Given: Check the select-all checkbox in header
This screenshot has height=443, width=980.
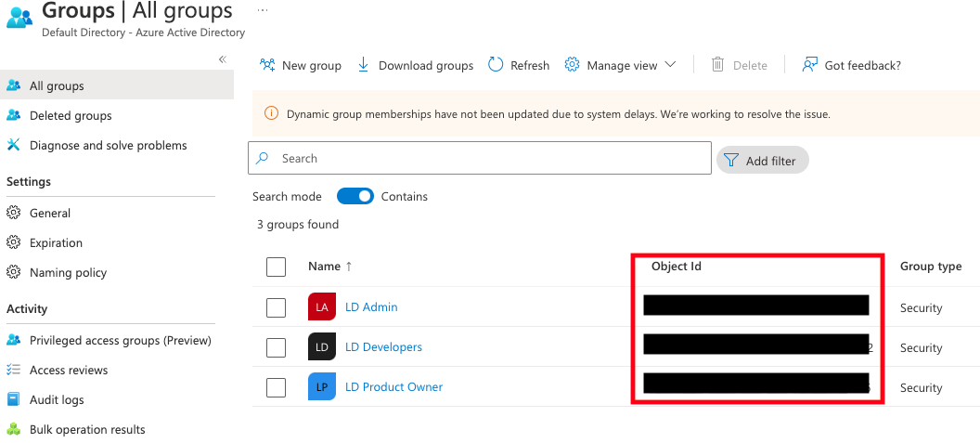Looking at the screenshot, I should pos(276,267).
